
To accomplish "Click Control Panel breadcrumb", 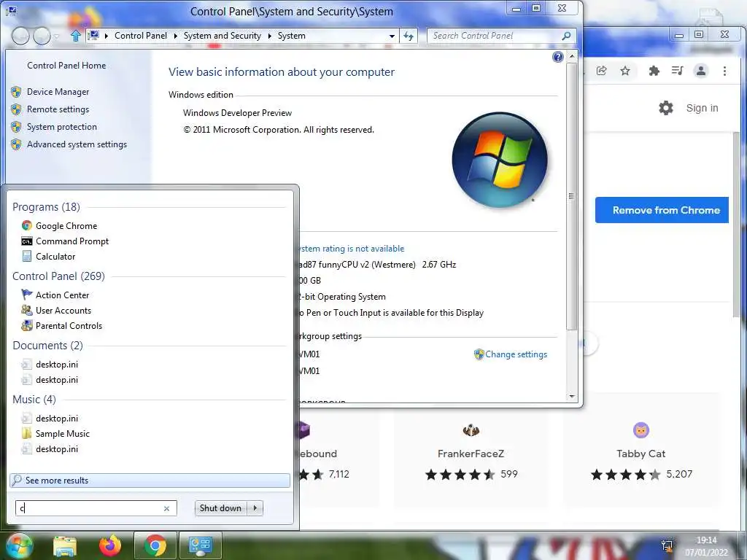I will [x=141, y=36].
